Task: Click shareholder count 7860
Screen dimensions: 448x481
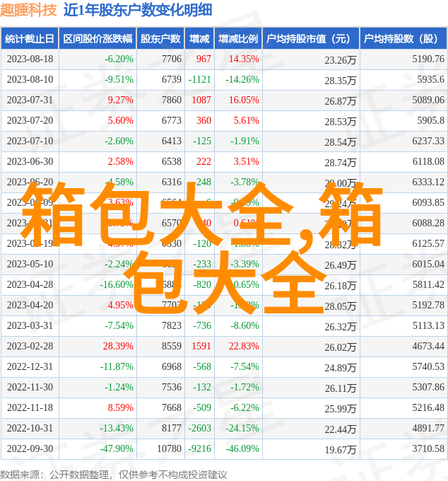Action: pos(172,100)
